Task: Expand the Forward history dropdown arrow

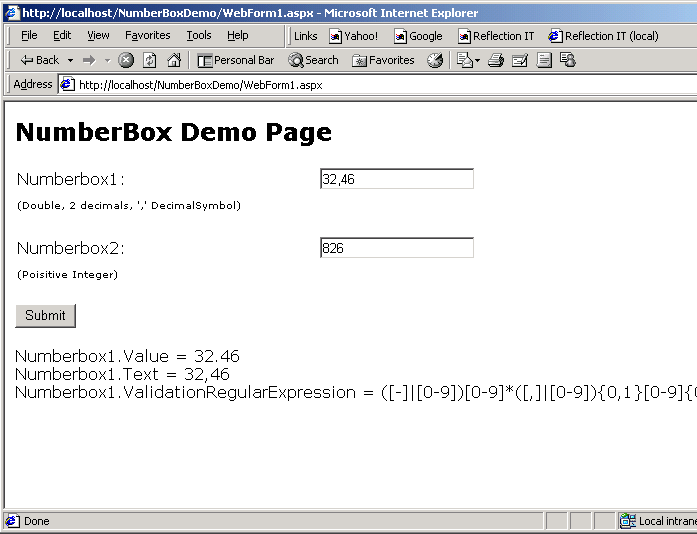Action: pyautogui.click(x=107, y=60)
